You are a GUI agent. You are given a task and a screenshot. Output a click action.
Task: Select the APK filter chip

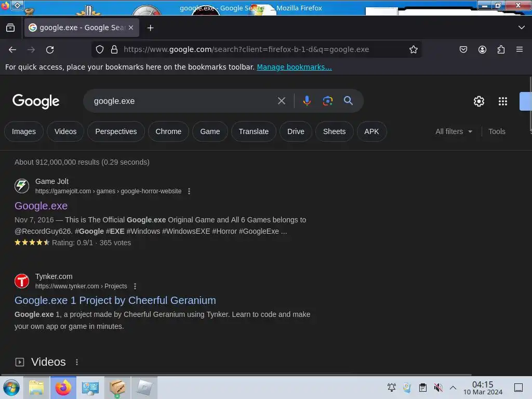[372, 131]
